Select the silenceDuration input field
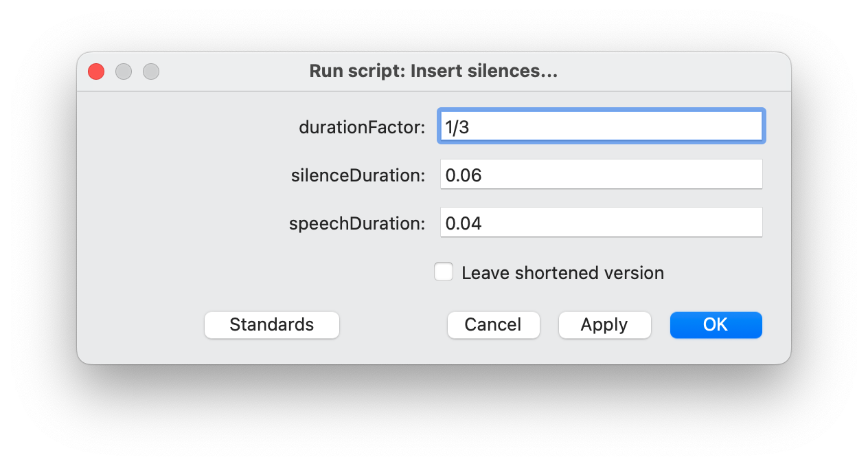 point(601,174)
